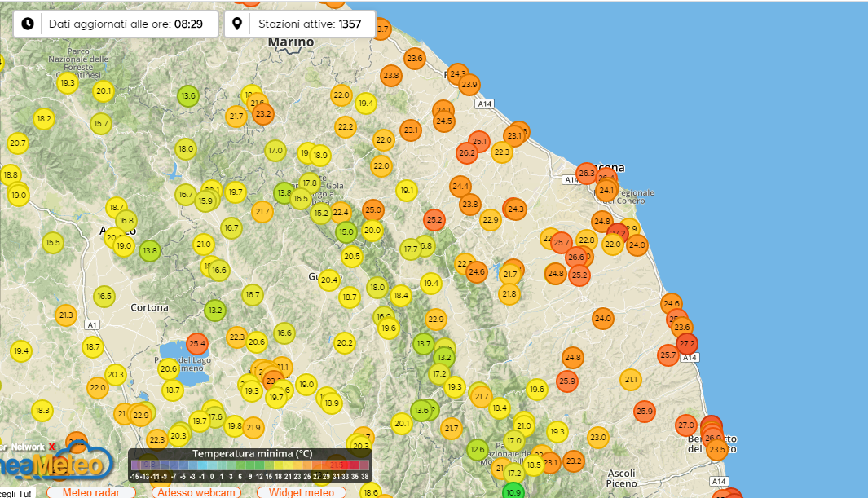Click the 26.3 station marker near Ancona

(586, 173)
